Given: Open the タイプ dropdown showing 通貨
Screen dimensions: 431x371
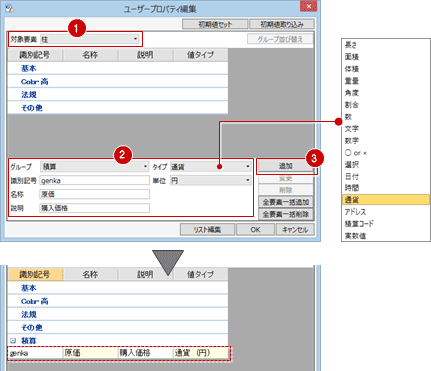Looking at the screenshot, I should [x=211, y=166].
